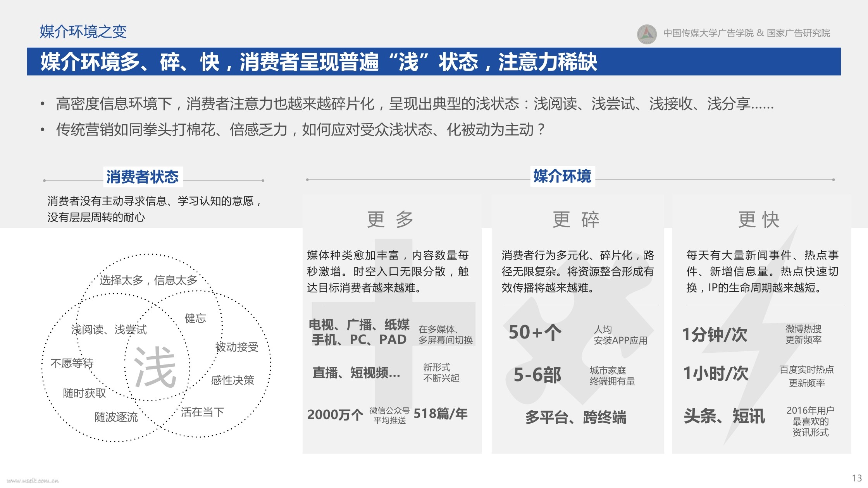Click the caption 新形式不断兴起
Viewport: 868px width, 488px height.
click(x=441, y=373)
